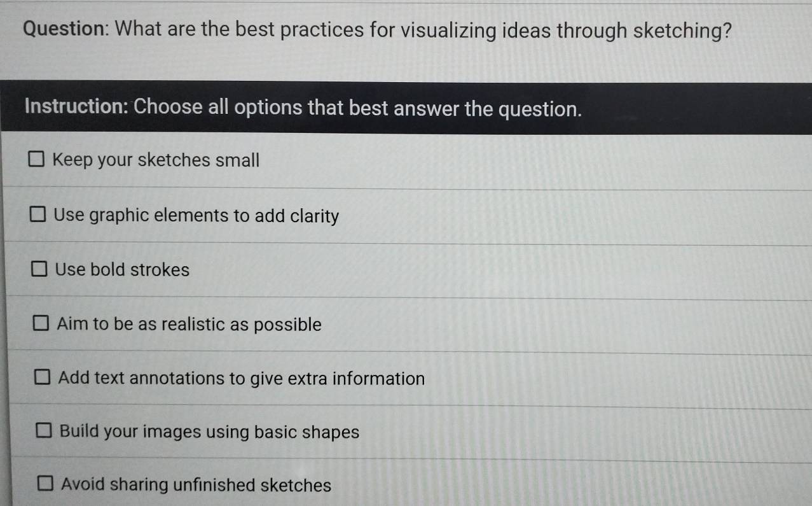Select the 'Use bold strokes' answer text

[122, 270]
